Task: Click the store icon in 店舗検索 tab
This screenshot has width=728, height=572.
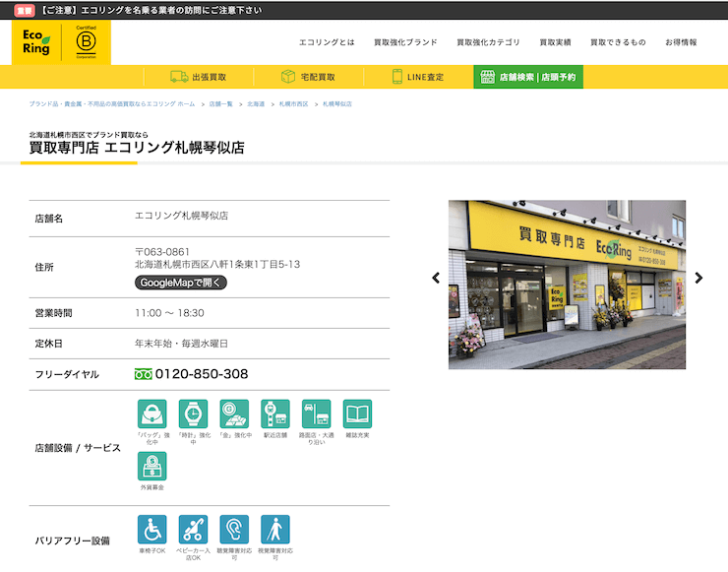Action: pos(488,77)
